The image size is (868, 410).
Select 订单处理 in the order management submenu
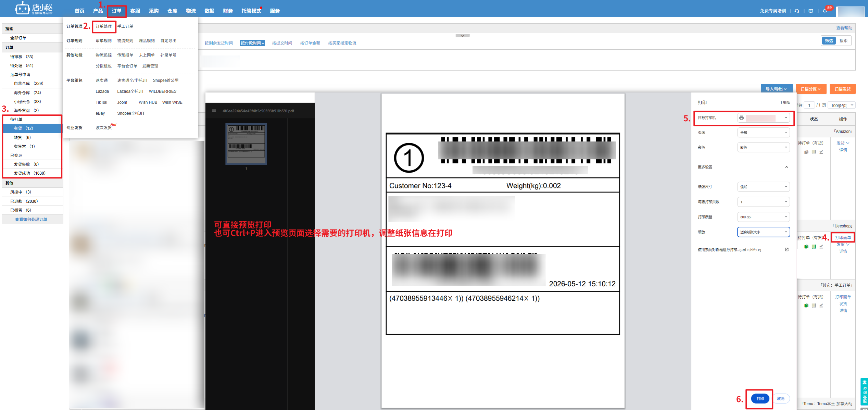104,26
